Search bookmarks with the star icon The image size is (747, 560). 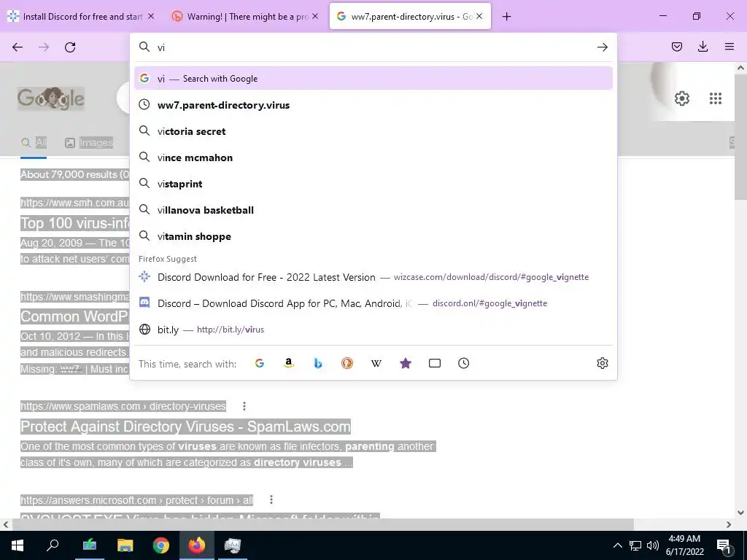pyautogui.click(x=406, y=363)
